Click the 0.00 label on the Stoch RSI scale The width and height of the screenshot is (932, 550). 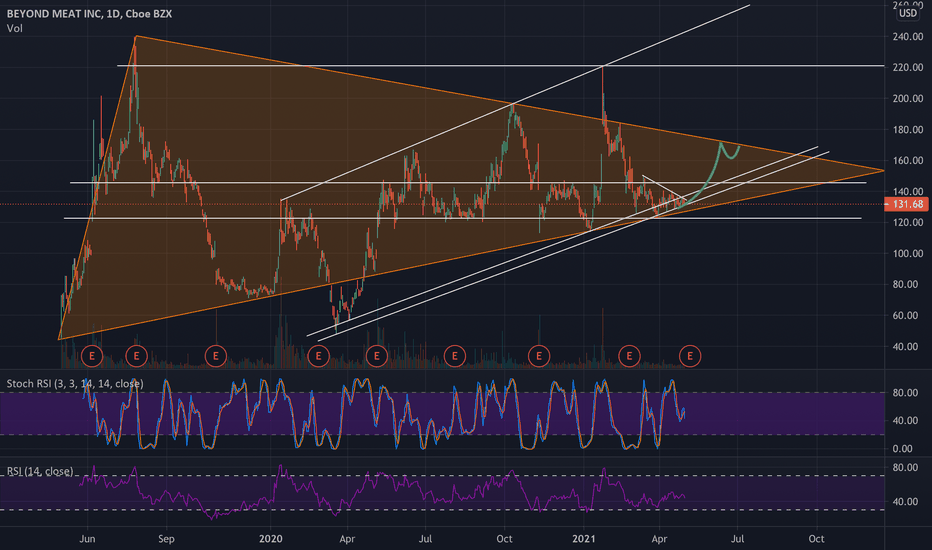tap(903, 449)
